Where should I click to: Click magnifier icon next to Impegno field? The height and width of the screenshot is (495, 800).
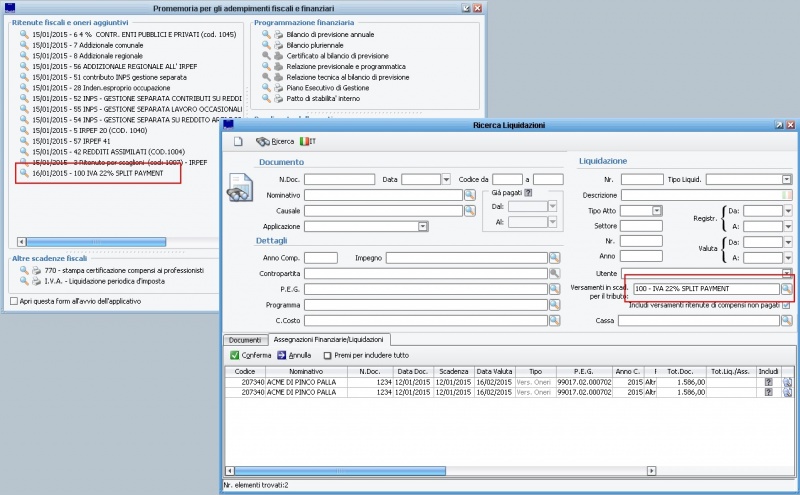pos(554,258)
